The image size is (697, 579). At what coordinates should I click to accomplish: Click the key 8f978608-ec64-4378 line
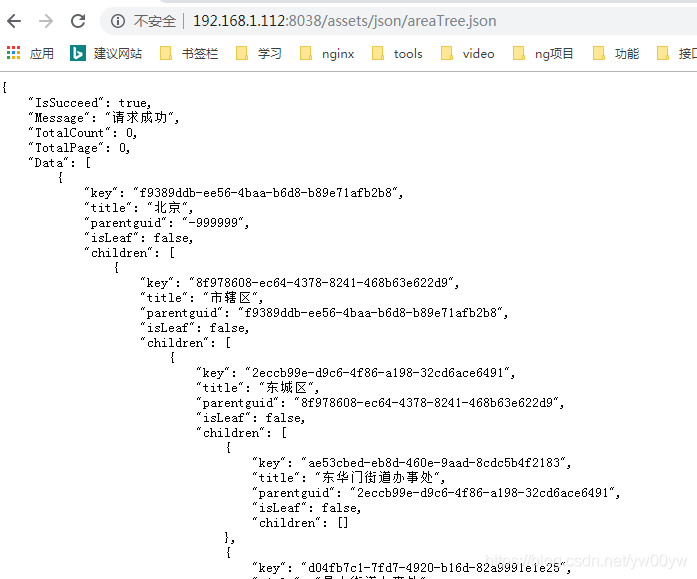click(x=300, y=283)
